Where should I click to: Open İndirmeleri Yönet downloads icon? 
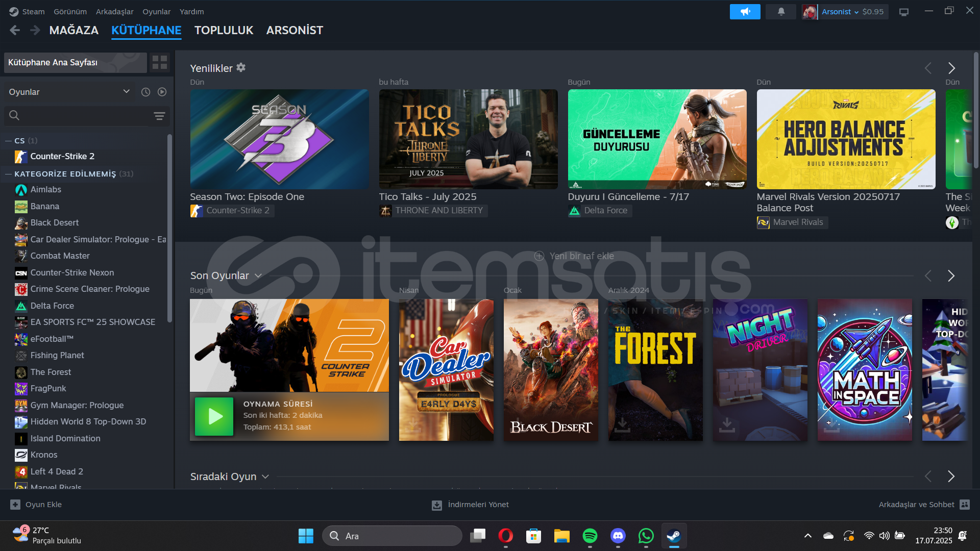[437, 505]
